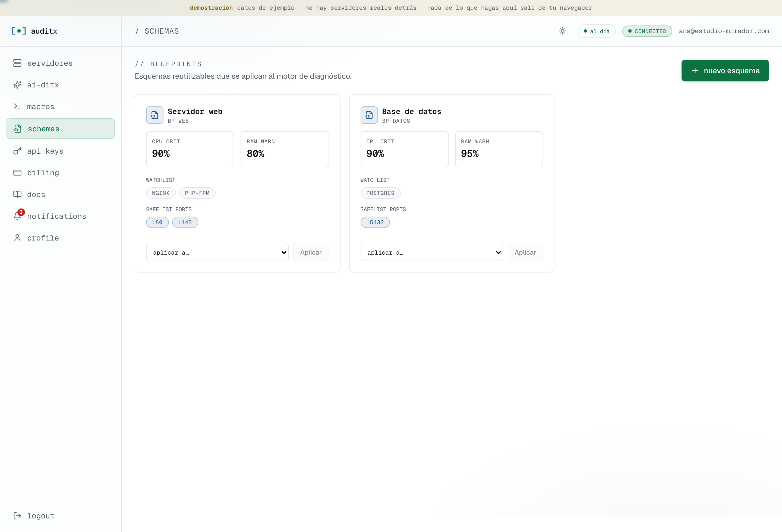The image size is (782, 532).
Task: Click the auditx logo icon
Action: [x=18, y=31]
